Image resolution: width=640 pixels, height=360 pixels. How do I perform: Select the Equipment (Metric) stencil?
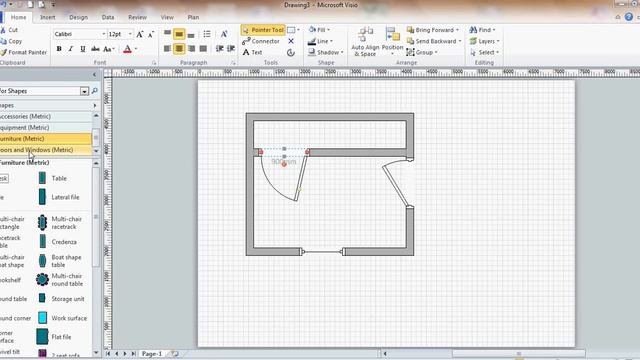(x=46, y=127)
